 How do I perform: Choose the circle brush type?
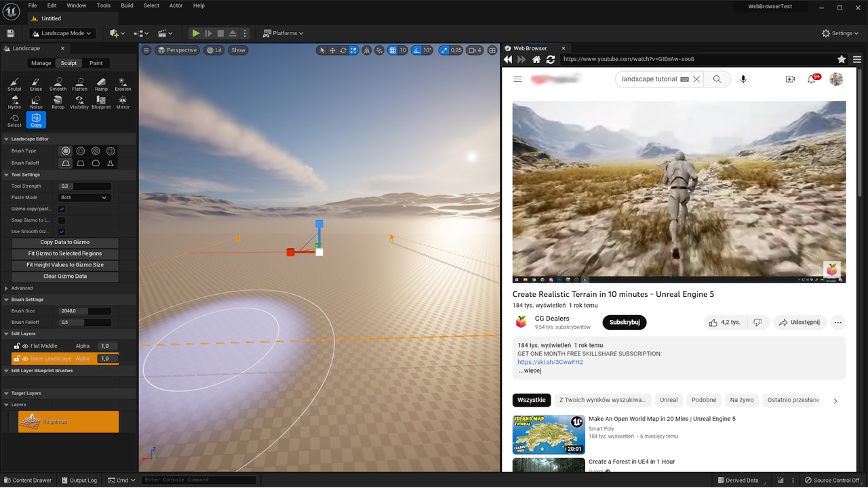tap(66, 150)
